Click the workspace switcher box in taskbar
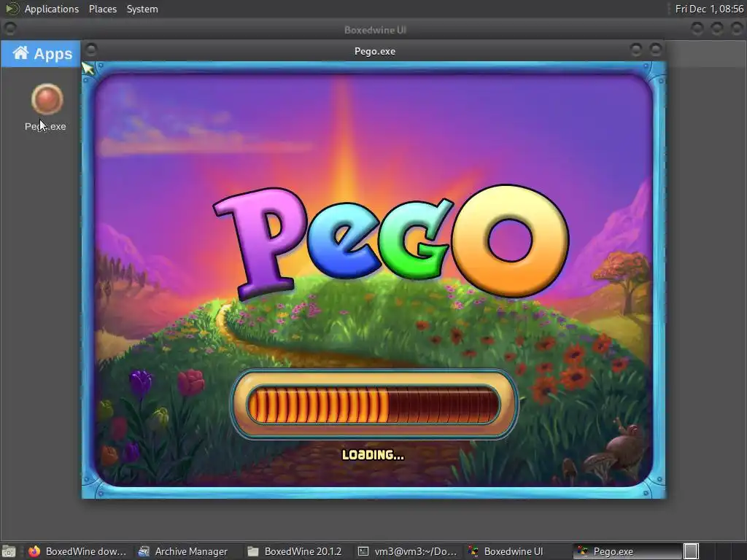747x560 pixels. pyautogui.click(x=692, y=551)
